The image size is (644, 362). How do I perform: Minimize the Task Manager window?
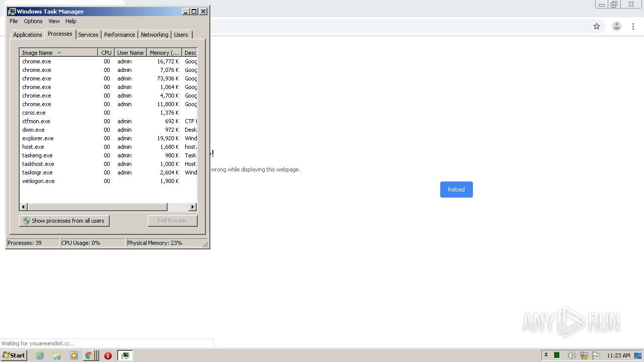click(186, 11)
